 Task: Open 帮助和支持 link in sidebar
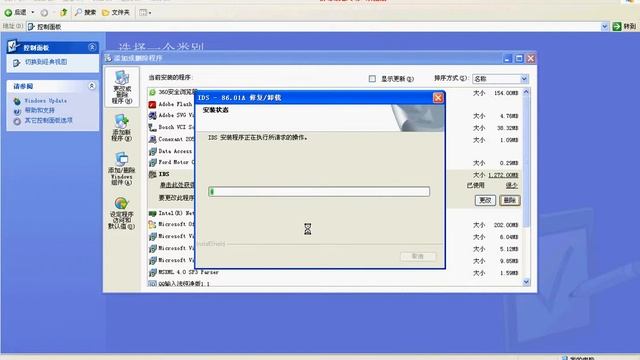coord(40,110)
